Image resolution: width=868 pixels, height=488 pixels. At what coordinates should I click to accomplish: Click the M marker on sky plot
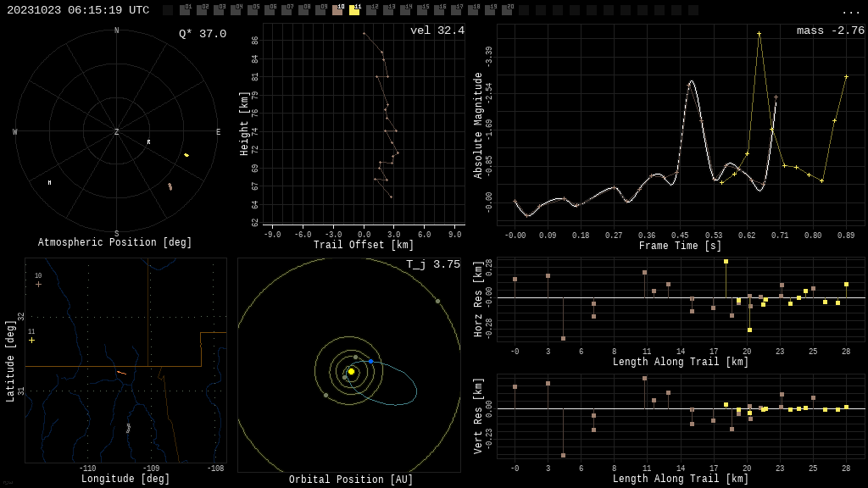click(x=50, y=183)
